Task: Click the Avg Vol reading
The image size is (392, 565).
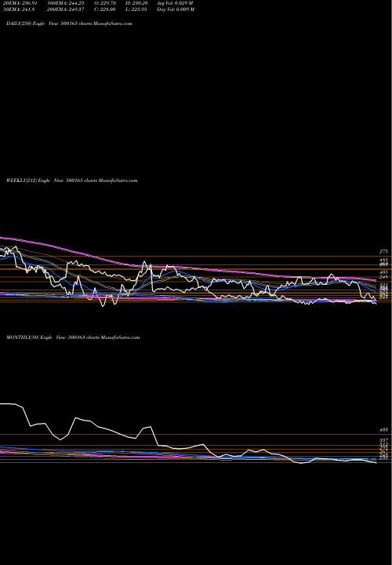Action: (x=175, y=3)
